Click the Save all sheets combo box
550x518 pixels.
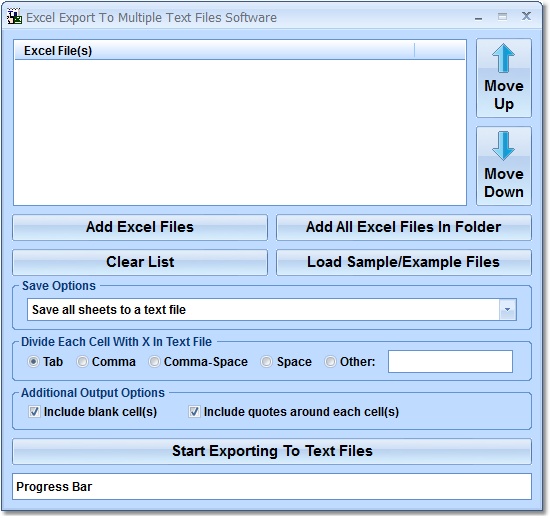[x=272, y=310]
